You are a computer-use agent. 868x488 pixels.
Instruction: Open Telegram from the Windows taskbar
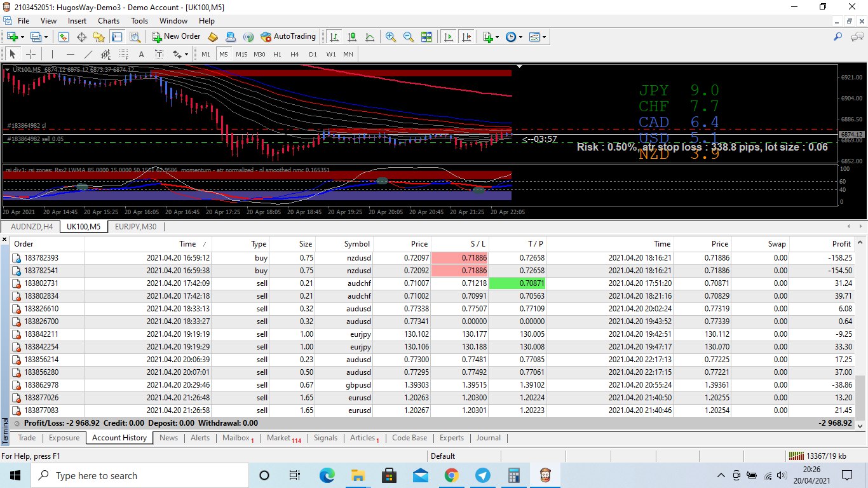click(482, 475)
